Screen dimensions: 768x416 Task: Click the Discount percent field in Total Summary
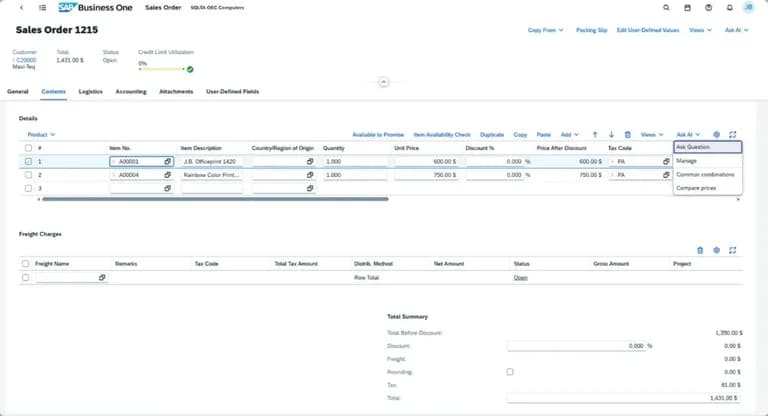pos(576,346)
